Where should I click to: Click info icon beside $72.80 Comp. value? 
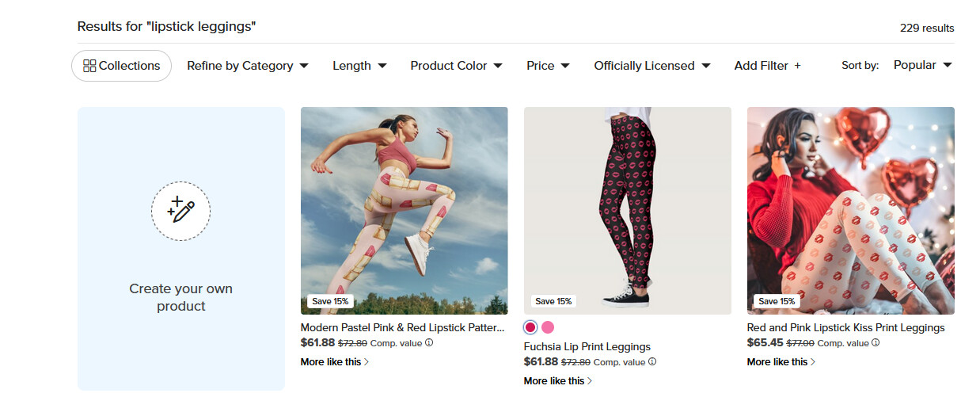click(429, 343)
